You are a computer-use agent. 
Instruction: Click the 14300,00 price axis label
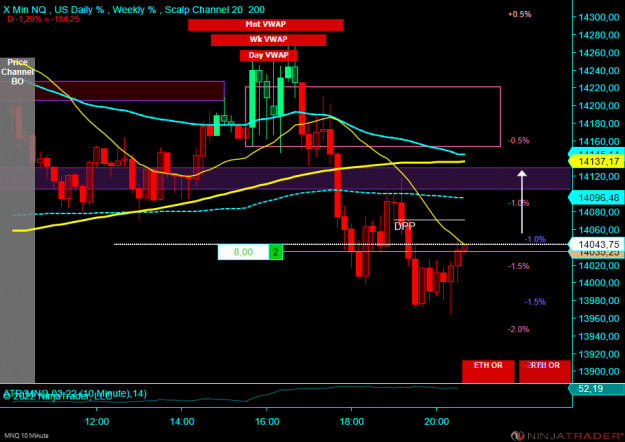click(599, 17)
